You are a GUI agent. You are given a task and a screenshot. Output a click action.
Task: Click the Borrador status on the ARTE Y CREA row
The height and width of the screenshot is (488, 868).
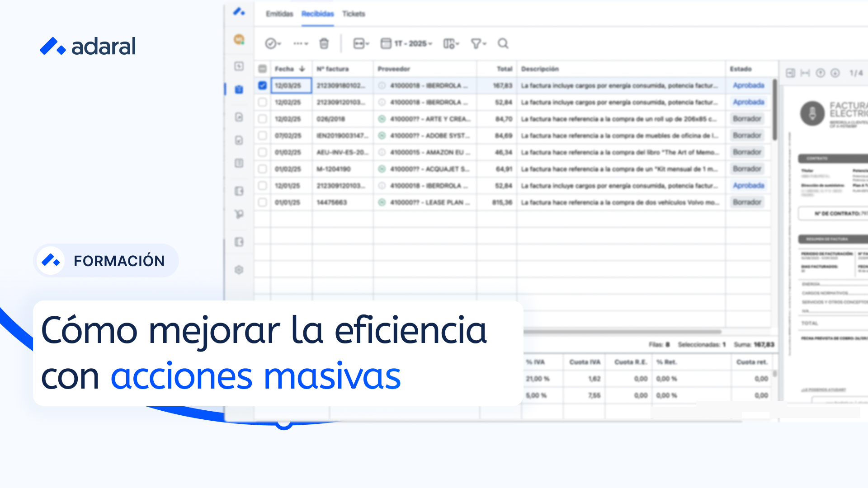click(747, 119)
